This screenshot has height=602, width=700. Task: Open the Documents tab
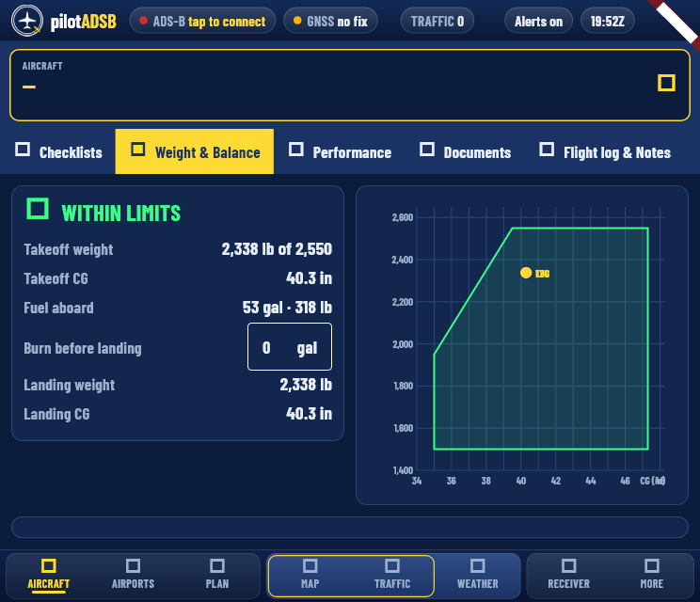click(x=465, y=151)
